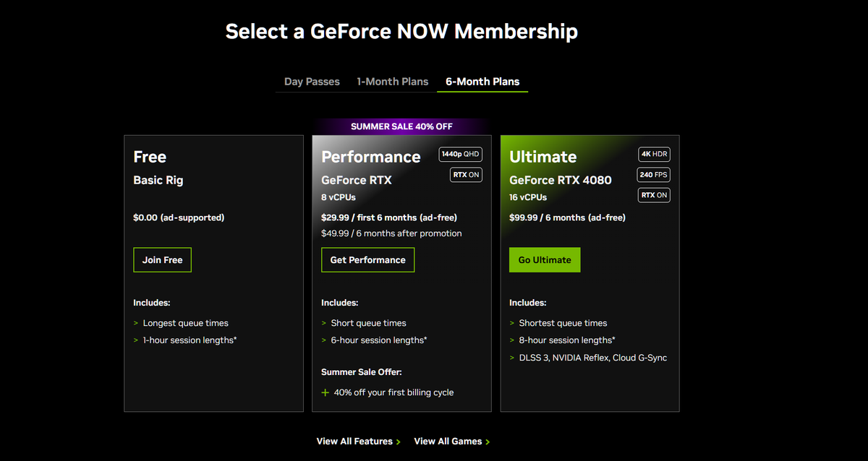Click the chevron beside Short queue times
Viewport: 868px width, 461px height.
[x=323, y=323]
